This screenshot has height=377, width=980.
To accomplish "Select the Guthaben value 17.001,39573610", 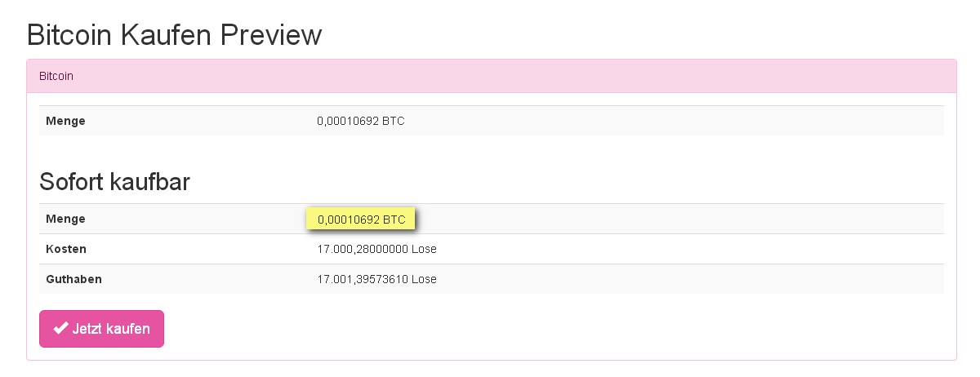I will click(363, 279).
